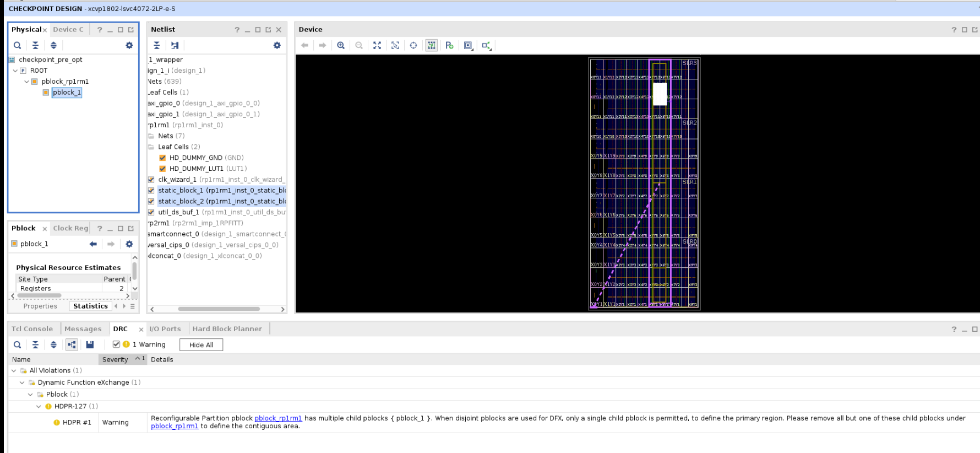Toggle the clk_wizard_1 checkbox
The height and width of the screenshot is (453, 980).
click(x=151, y=180)
